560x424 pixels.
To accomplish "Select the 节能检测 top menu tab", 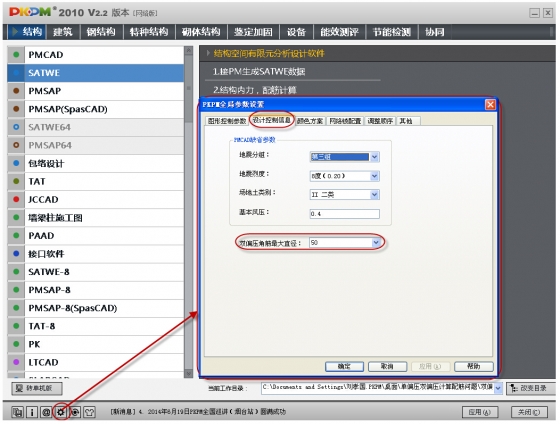I will click(x=392, y=32).
